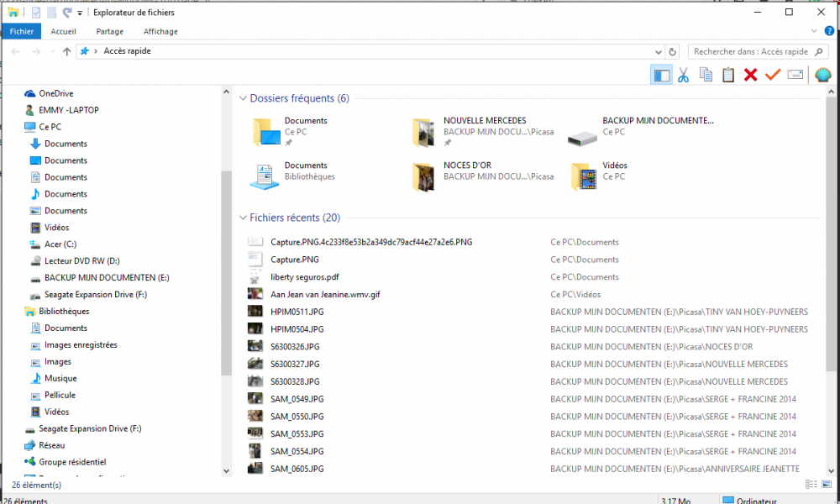
Task: Open the Fichier menu tab
Action: click(22, 31)
